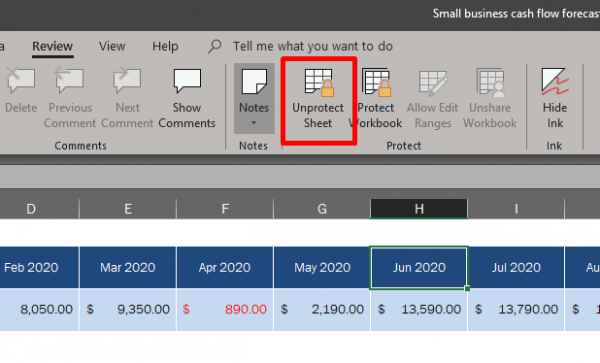This screenshot has height=363, width=600.
Task: Open Allow Edit Ranges
Action: click(x=432, y=99)
